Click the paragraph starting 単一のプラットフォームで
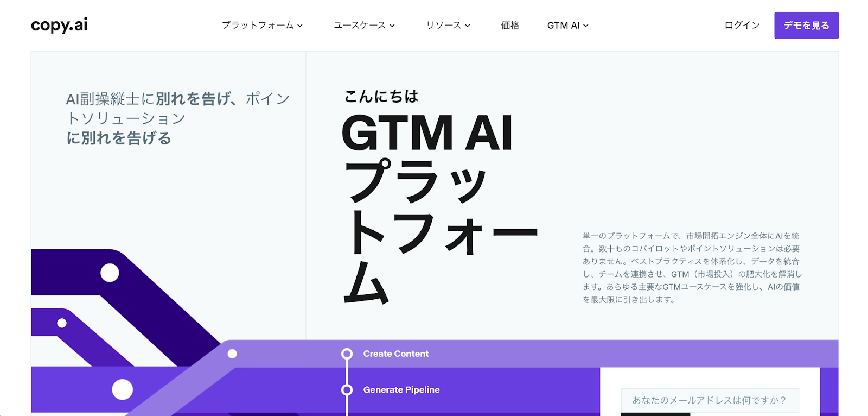The width and height of the screenshot is (868, 416). [x=692, y=268]
